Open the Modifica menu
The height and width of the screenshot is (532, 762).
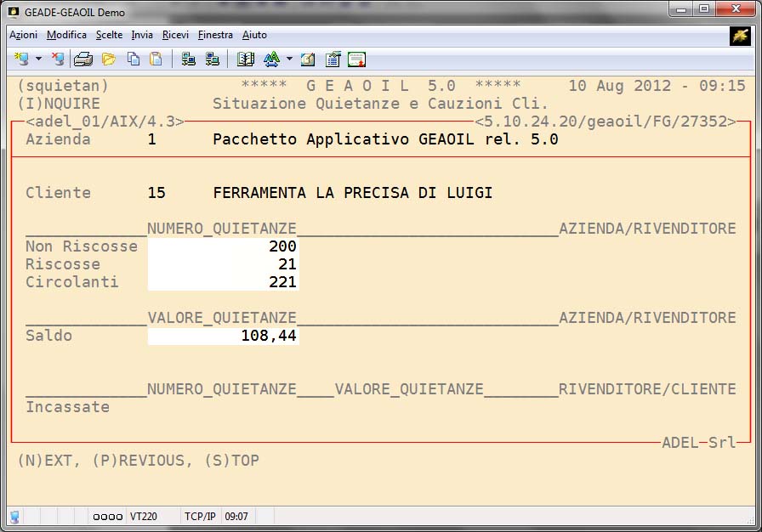click(x=66, y=35)
